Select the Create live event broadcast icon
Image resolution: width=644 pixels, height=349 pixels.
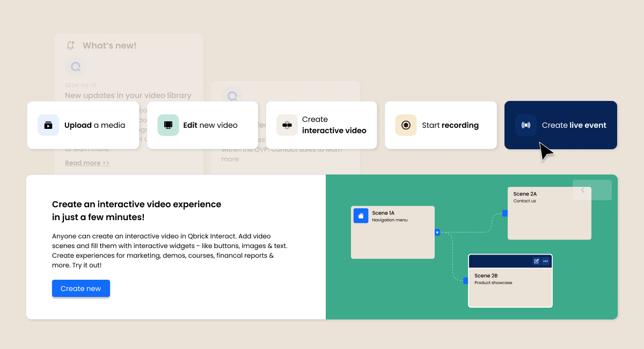[526, 125]
